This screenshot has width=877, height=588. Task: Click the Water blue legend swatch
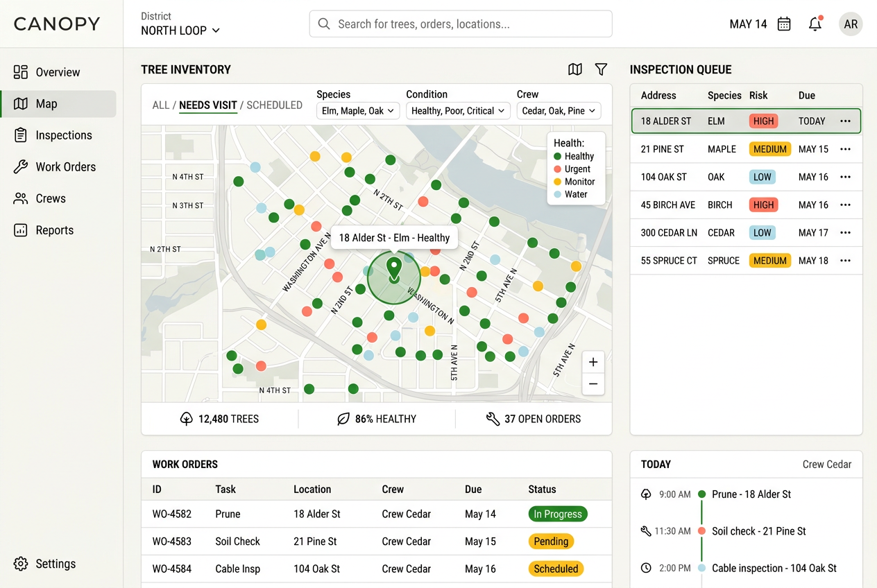click(x=557, y=195)
